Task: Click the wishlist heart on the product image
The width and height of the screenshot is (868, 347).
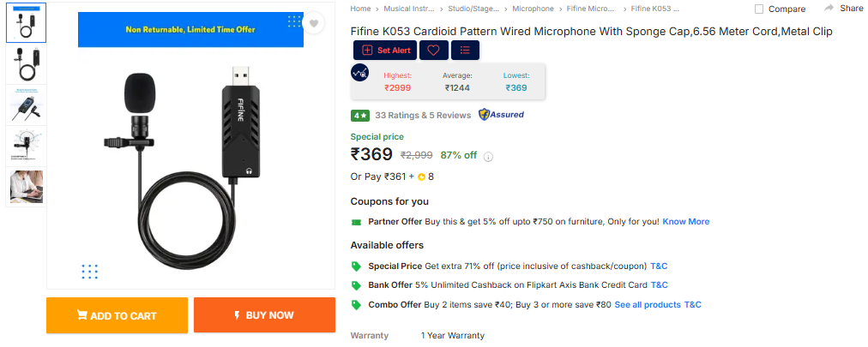Action: pyautogui.click(x=315, y=23)
